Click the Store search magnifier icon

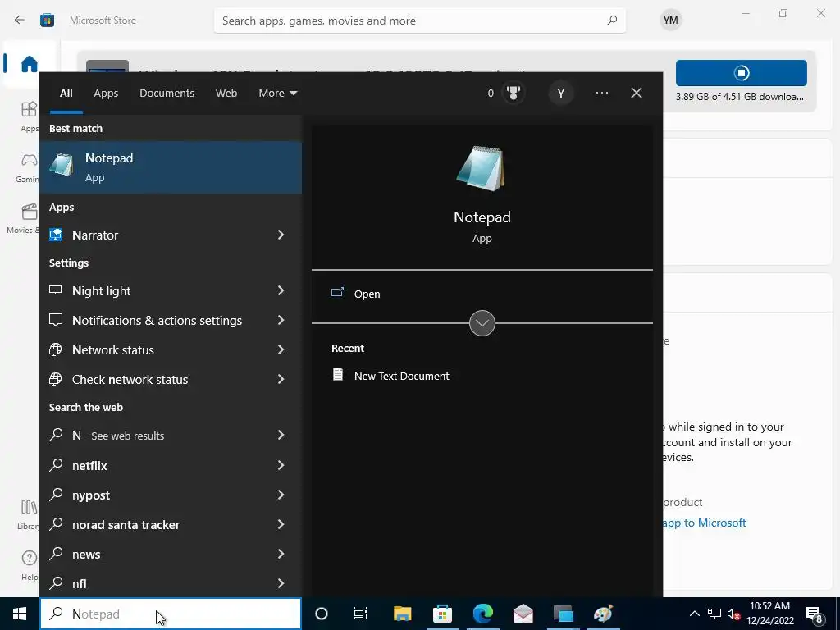[611, 21]
